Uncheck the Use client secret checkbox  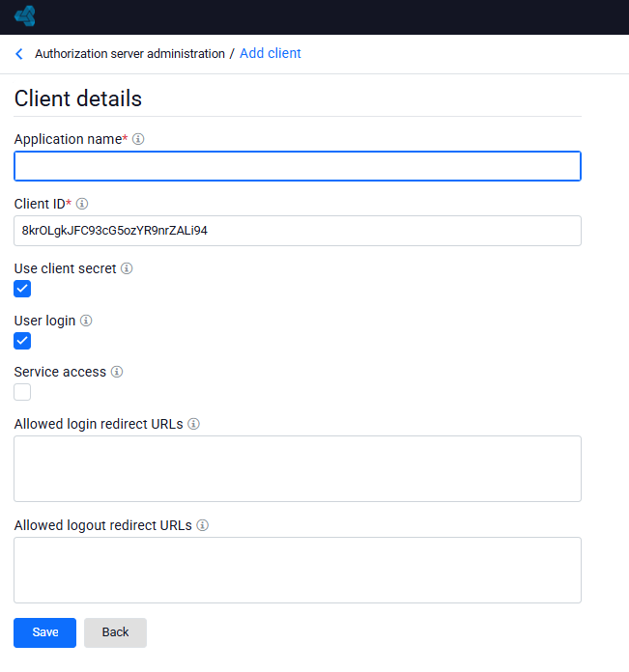click(22, 289)
